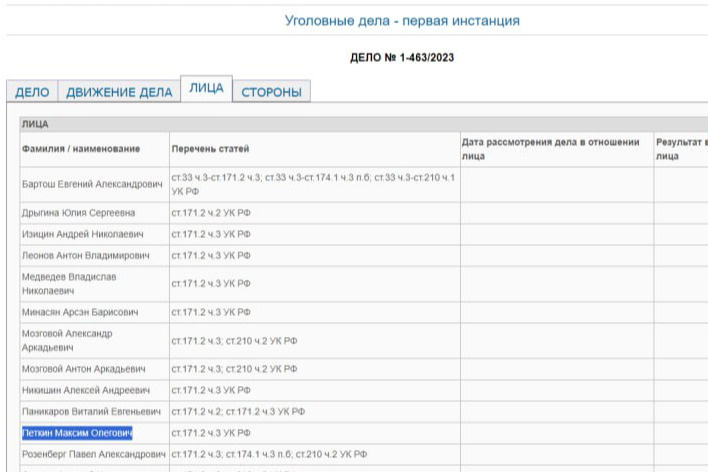Select Медведев Владислав Николаевич in the table

pos(70,283)
